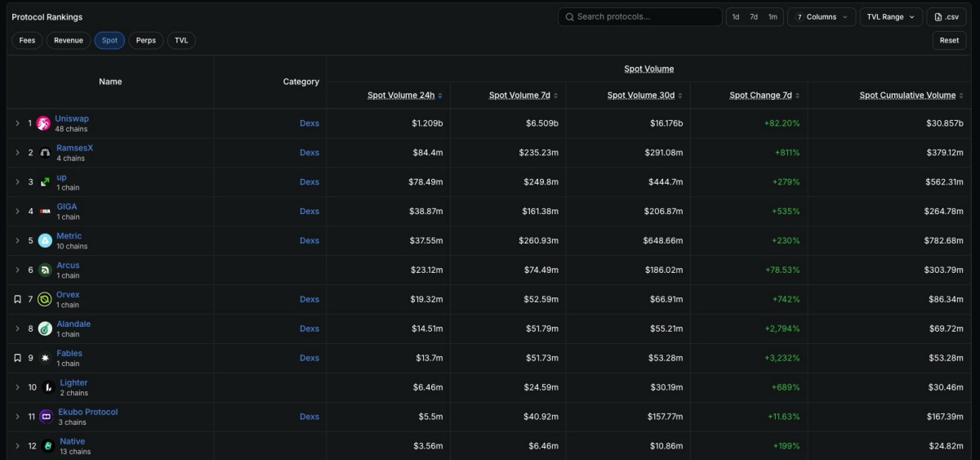Open the Alandale protocol link
The image size is (980, 460).
tap(73, 324)
